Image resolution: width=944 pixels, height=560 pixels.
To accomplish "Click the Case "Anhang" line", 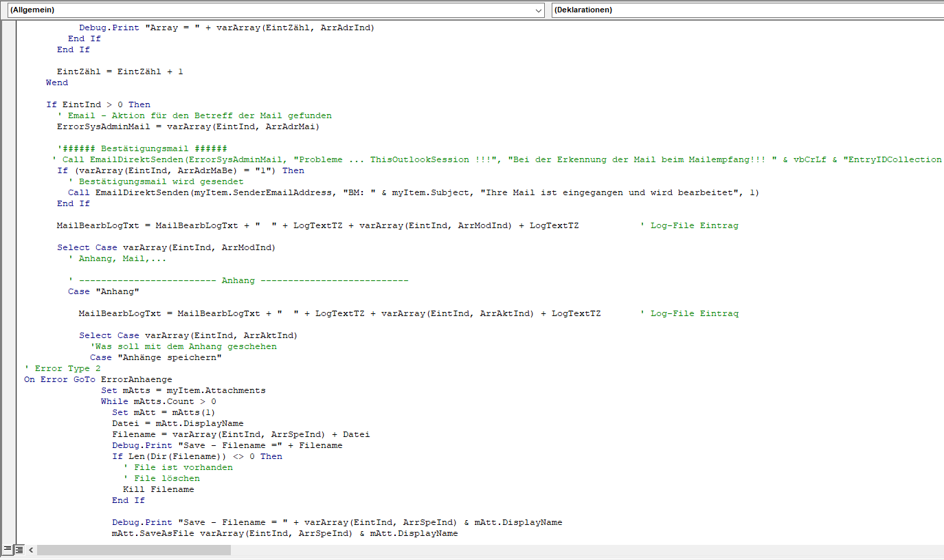I will coord(104,291).
